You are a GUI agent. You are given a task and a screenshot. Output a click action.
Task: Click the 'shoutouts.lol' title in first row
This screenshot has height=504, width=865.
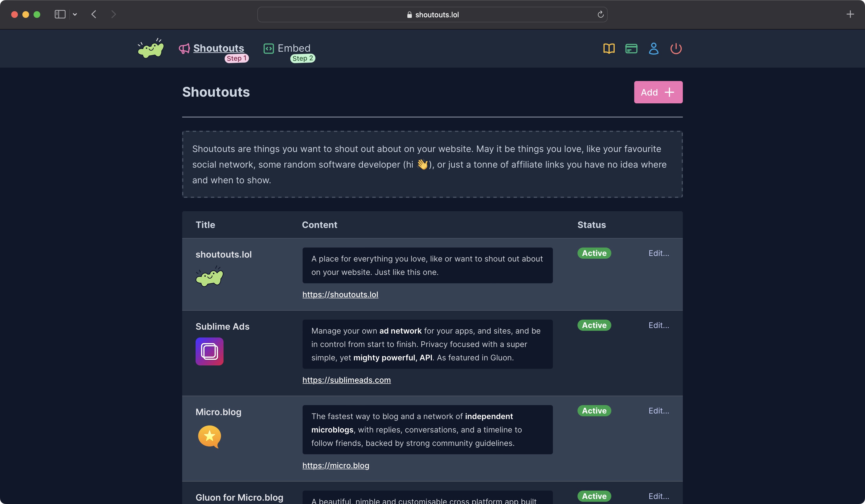coord(224,254)
